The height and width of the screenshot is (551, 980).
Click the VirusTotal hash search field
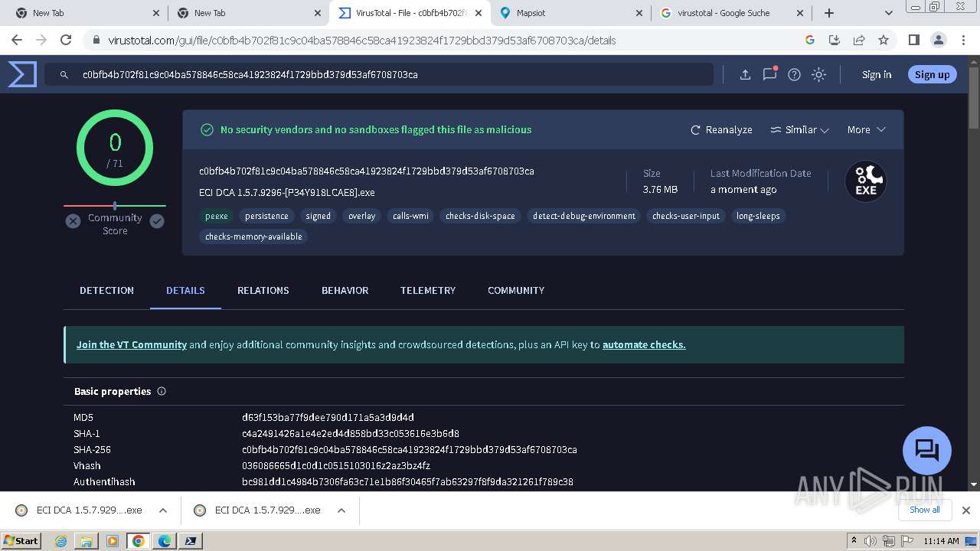click(x=379, y=74)
